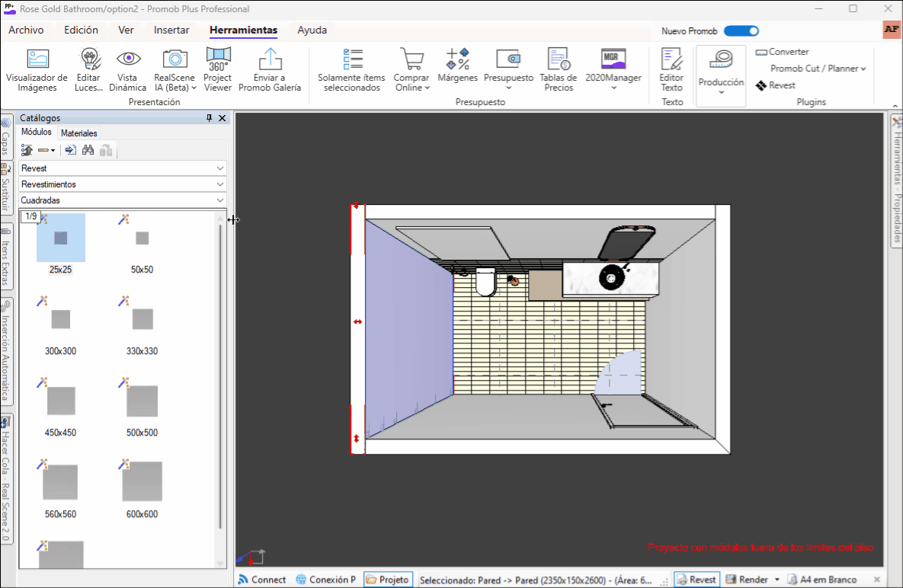Click the axis orientation gizmo in viewport
The height and width of the screenshot is (588, 903).
pos(251,557)
